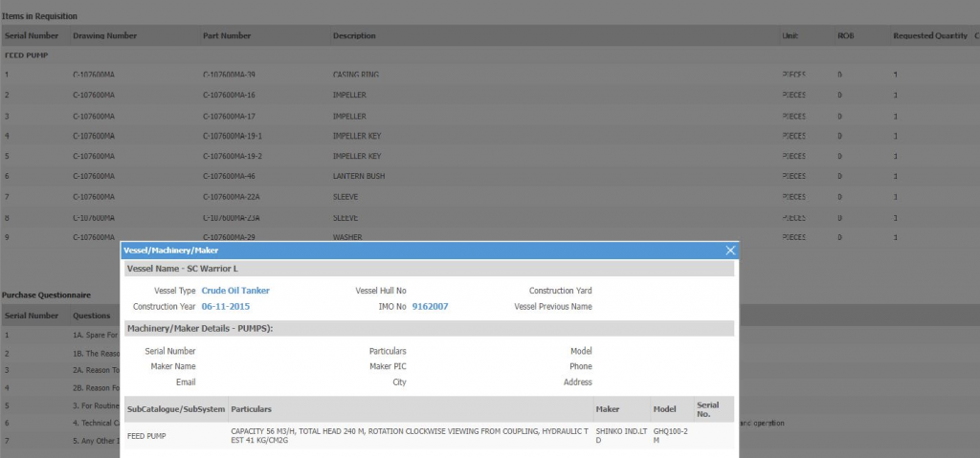Open the IMO number 9162007 link
Image resolution: width=980 pixels, height=458 pixels.
[430, 307]
